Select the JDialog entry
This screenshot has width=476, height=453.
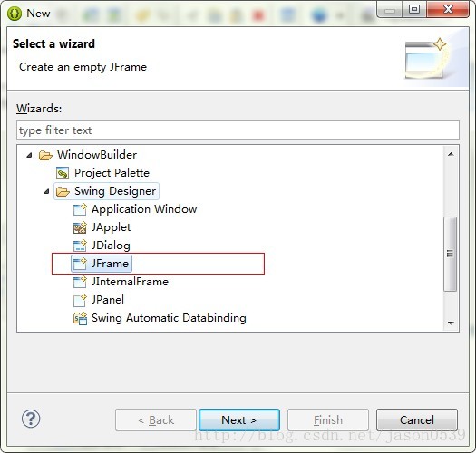click(x=111, y=246)
